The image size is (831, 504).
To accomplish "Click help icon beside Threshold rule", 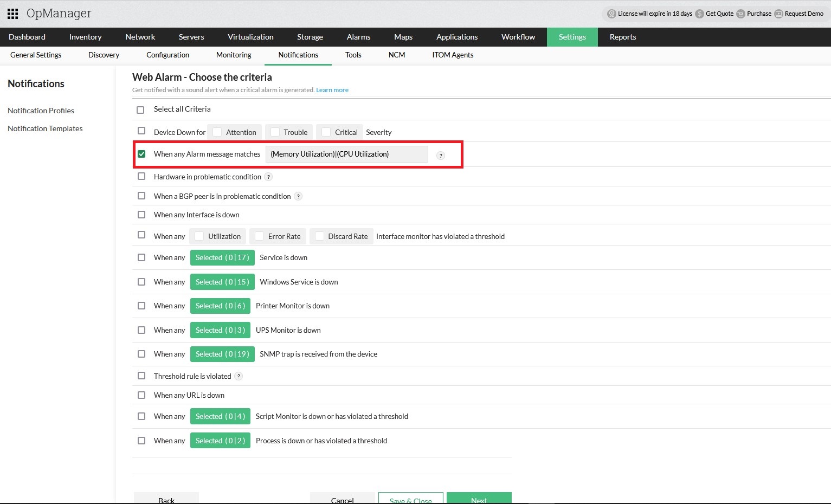I will [239, 377].
